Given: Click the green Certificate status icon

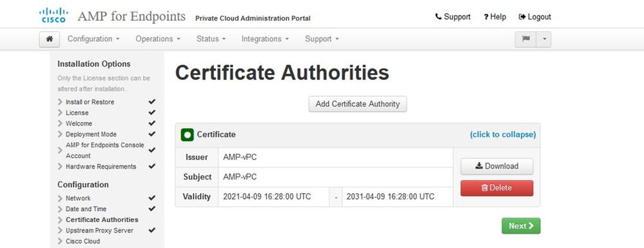Looking at the screenshot, I should click(x=188, y=134).
